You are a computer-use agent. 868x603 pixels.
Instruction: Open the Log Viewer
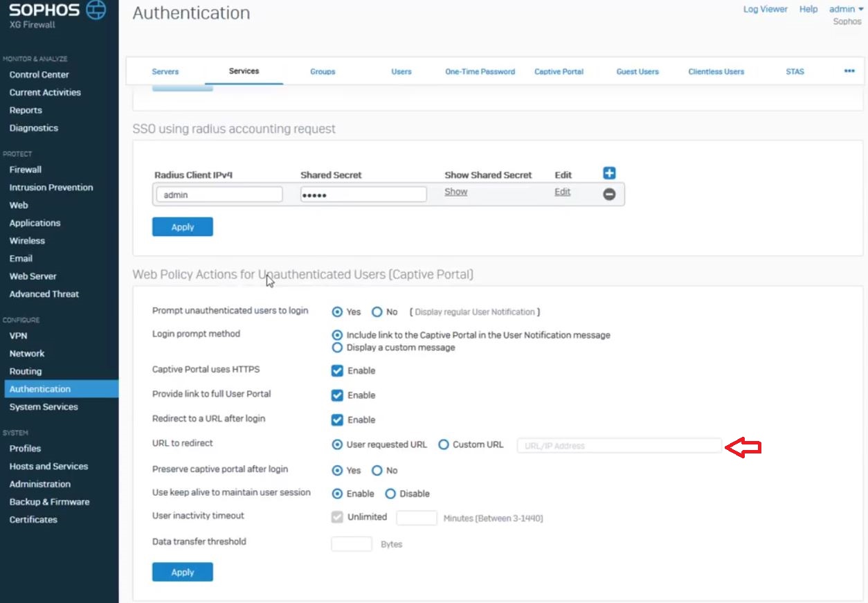765,9
